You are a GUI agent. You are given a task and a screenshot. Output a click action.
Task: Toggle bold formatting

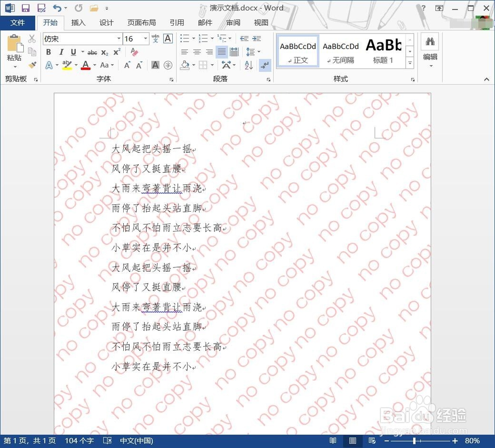tap(48, 51)
